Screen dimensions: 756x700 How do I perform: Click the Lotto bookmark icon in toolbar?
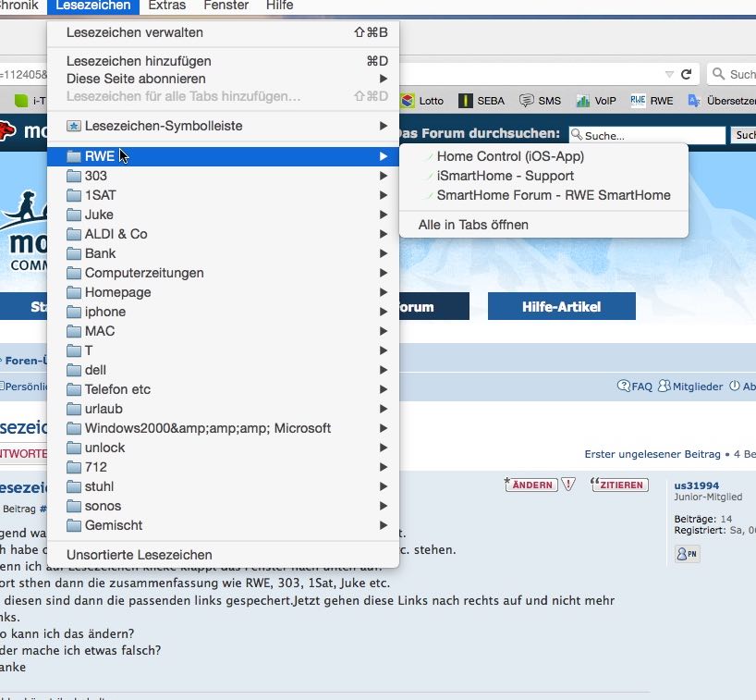[x=408, y=101]
